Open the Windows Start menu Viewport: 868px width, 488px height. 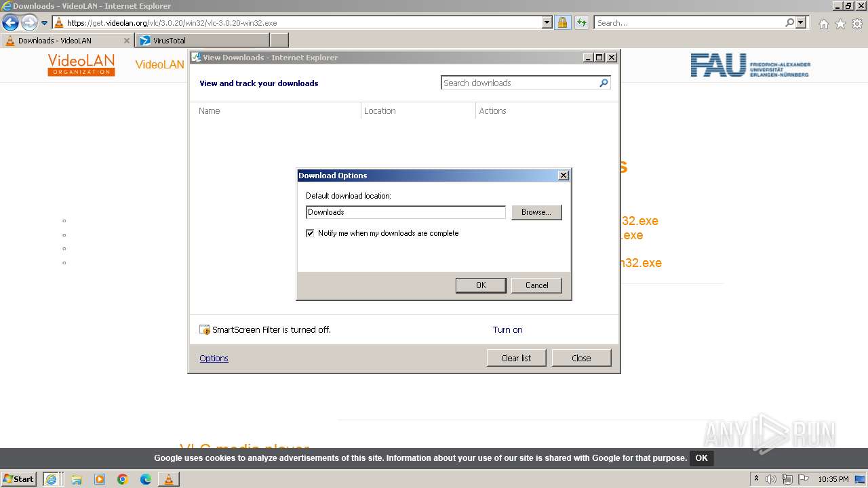click(x=18, y=479)
